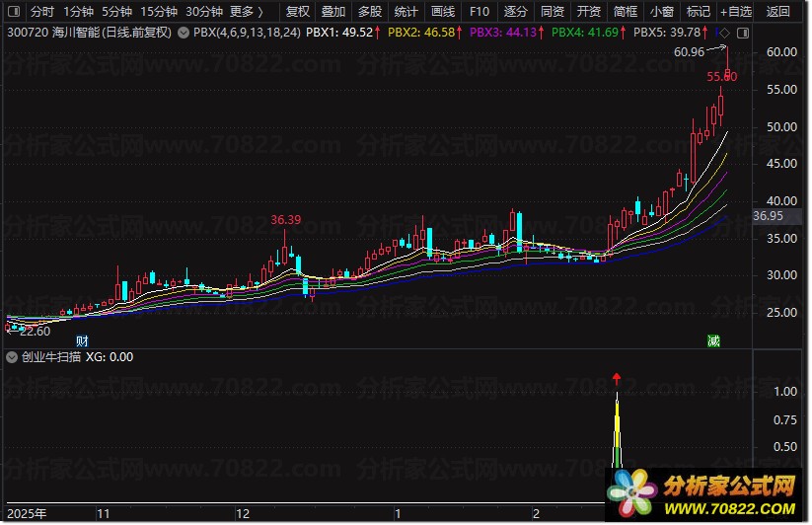The image size is (812, 525).
Task: Click the 36.95 price axis label
Action: coord(768,216)
